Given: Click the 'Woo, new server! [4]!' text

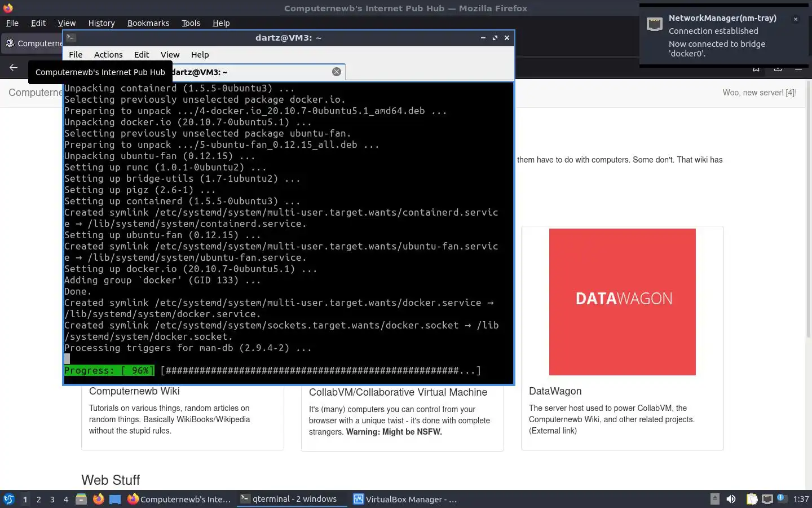Looking at the screenshot, I should click(760, 93).
